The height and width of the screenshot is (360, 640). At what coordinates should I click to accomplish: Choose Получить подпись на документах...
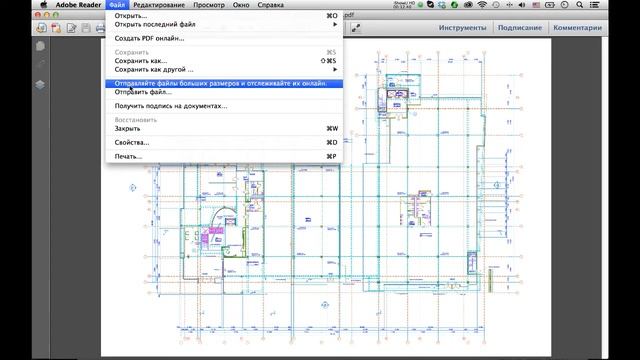coord(224,106)
